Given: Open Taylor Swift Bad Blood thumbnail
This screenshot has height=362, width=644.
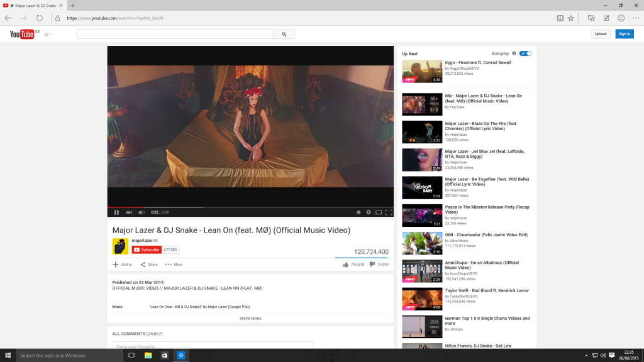Looking at the screenshot, I should (422, 299).
